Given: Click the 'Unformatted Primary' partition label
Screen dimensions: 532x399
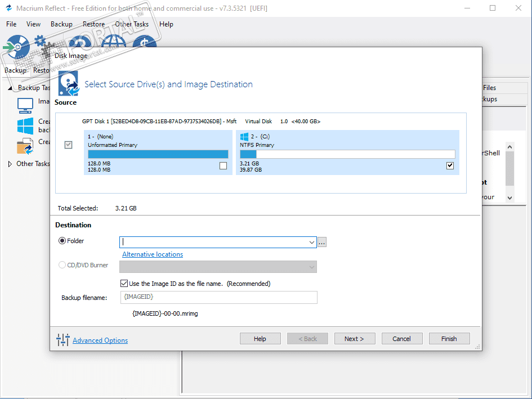Looking at the screenshot, I should click(113, 145).
